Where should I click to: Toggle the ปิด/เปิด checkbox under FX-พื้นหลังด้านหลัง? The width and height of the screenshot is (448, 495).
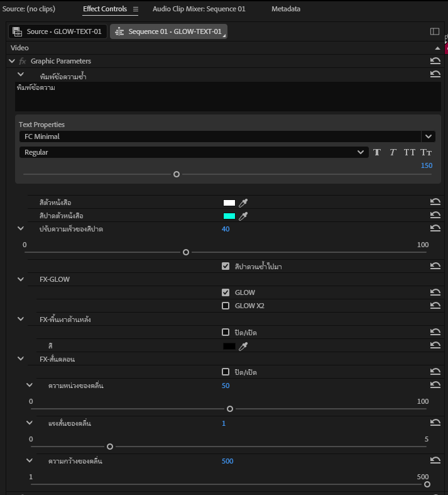pyautogui.click(x=226, y=332)
